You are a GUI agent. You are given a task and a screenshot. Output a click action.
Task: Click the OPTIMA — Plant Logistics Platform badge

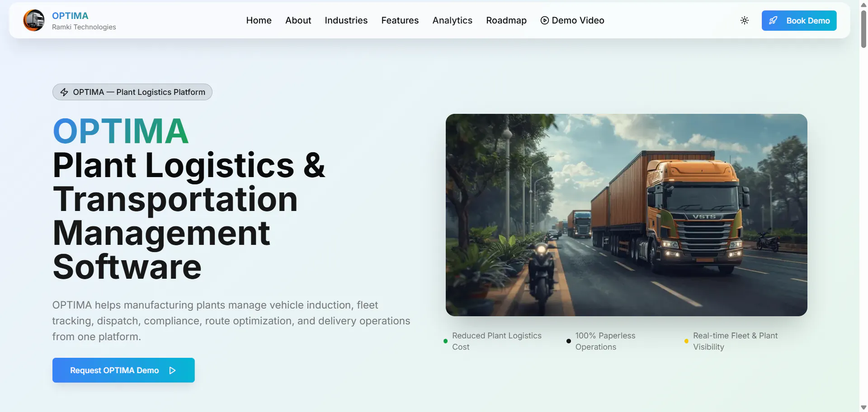[x=132, y=92]
